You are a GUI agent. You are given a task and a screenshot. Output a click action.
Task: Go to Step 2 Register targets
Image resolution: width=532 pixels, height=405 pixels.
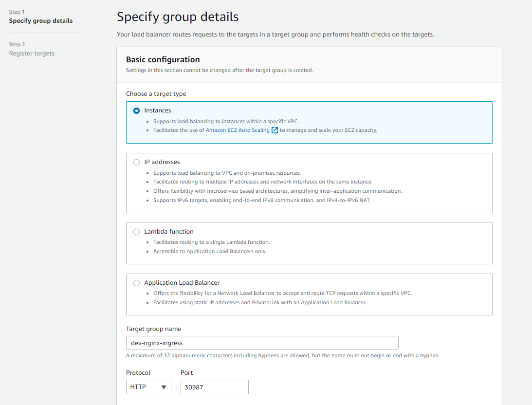(x=32, y=54)
